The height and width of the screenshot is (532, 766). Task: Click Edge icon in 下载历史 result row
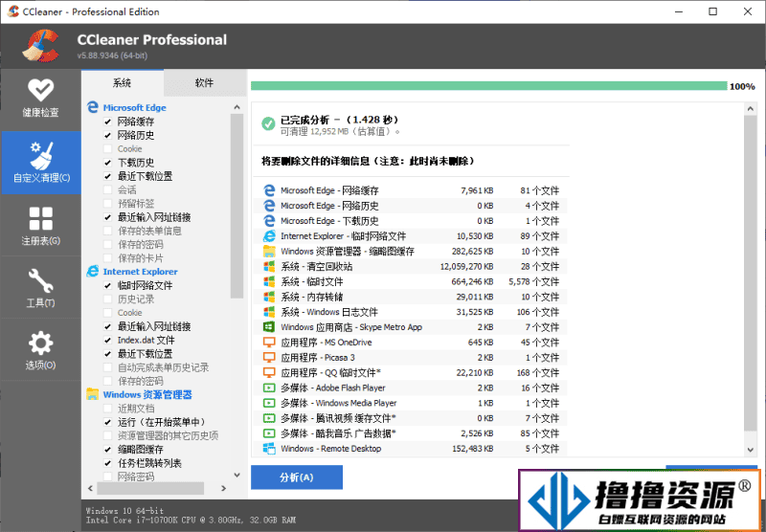269,221
